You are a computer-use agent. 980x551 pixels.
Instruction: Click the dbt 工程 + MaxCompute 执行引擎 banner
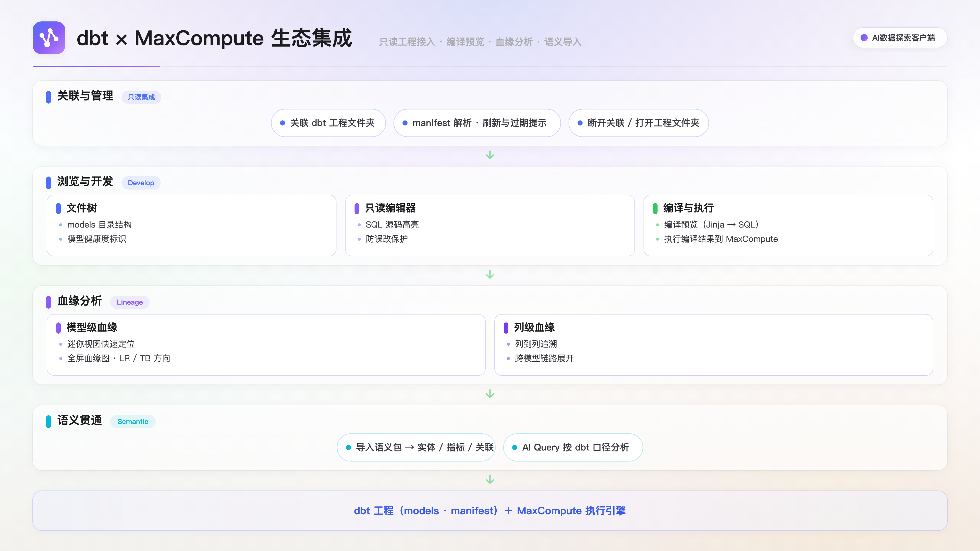[490, 511]
